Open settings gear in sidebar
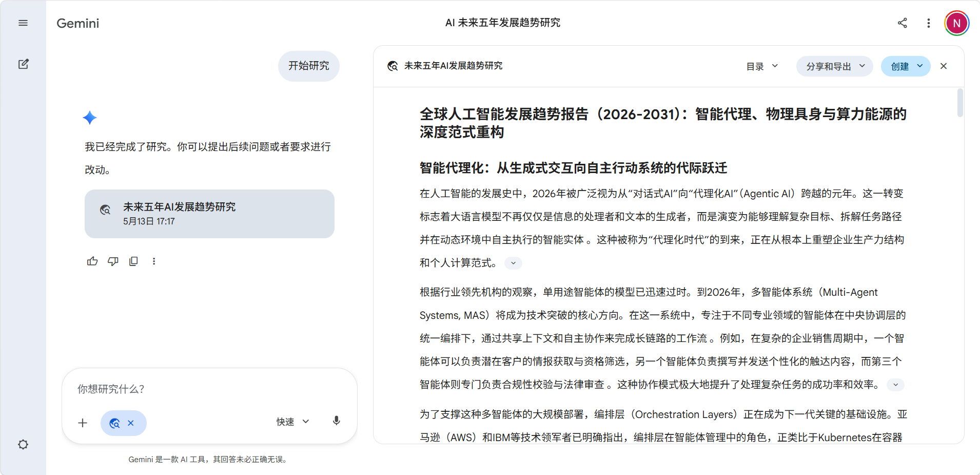The image size is (980, 475). click(23, 444)
